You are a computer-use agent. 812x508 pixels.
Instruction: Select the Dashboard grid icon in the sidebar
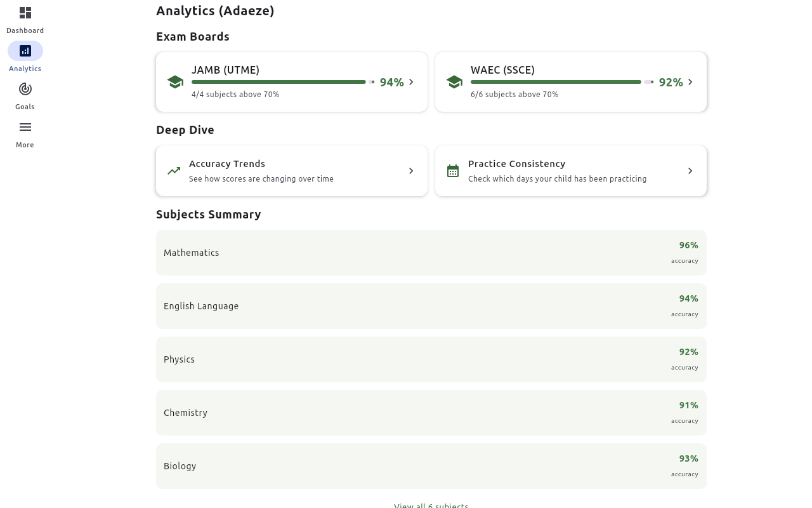[25, 13]
